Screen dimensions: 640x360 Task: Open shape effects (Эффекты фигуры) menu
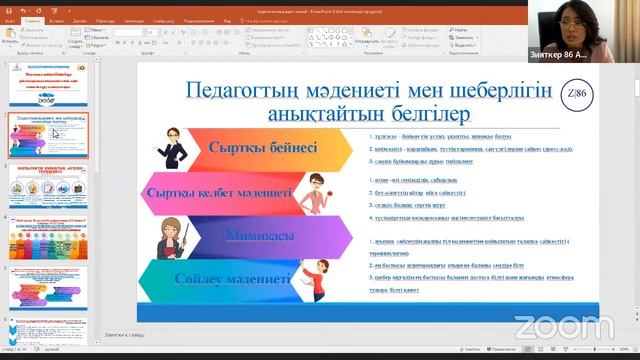tap(421, 45)
